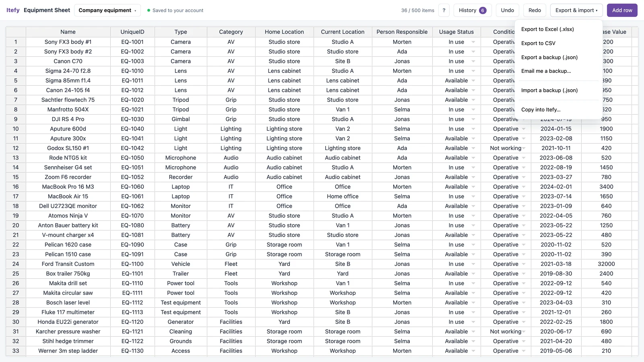Viewport: 644px width, 362px height.
Task: Click the 'Vehicle' type cell
Action: pos(181,264)
